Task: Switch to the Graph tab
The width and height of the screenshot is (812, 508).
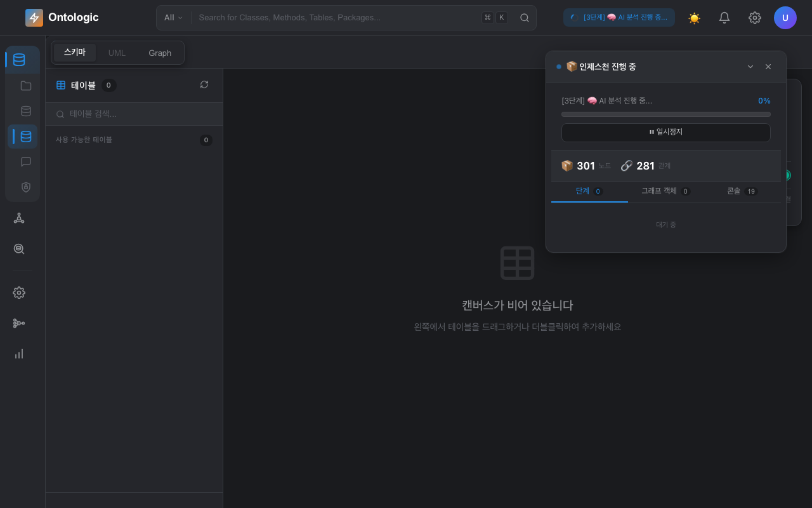Action: click(160, 53)
